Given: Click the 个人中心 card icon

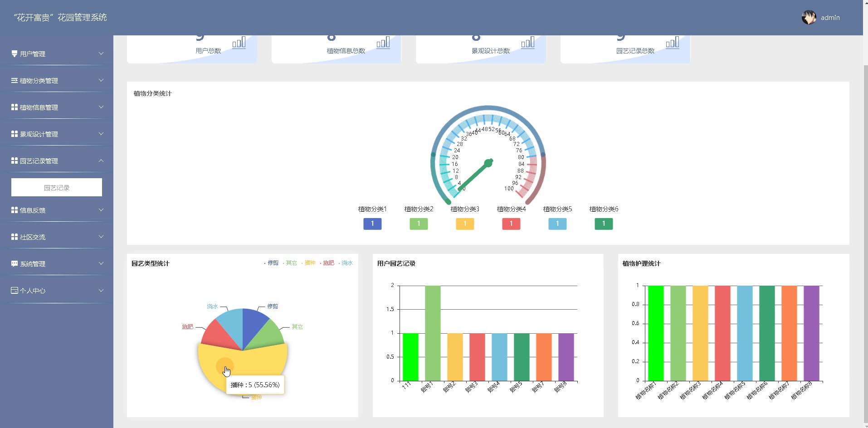Looking at the screenshot, I should click(x=15, y=290).
